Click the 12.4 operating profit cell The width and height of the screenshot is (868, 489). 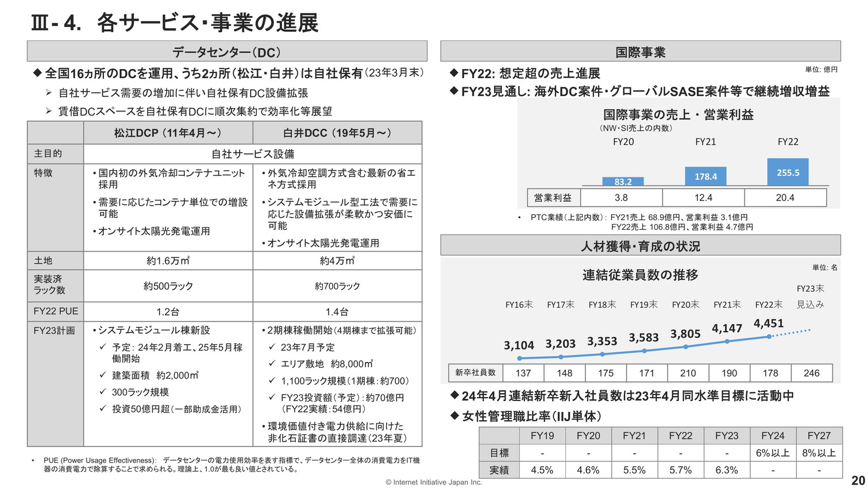(x=703, y=197)
